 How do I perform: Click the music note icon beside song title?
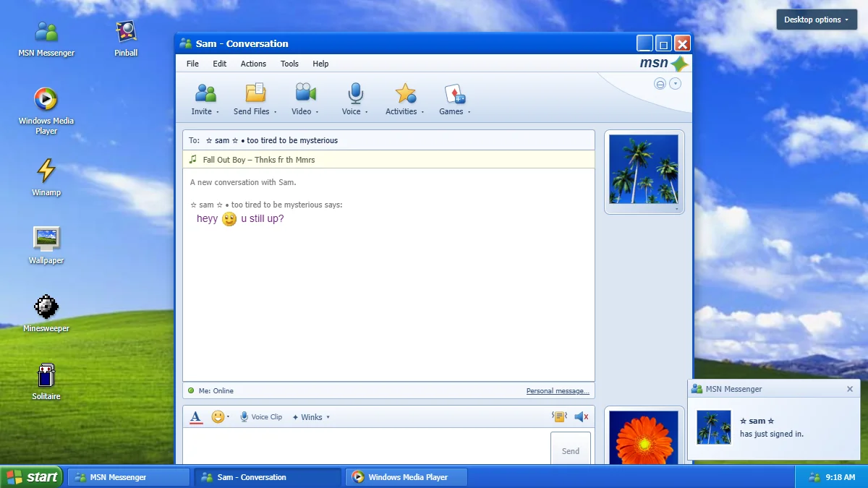click(192, 159)
